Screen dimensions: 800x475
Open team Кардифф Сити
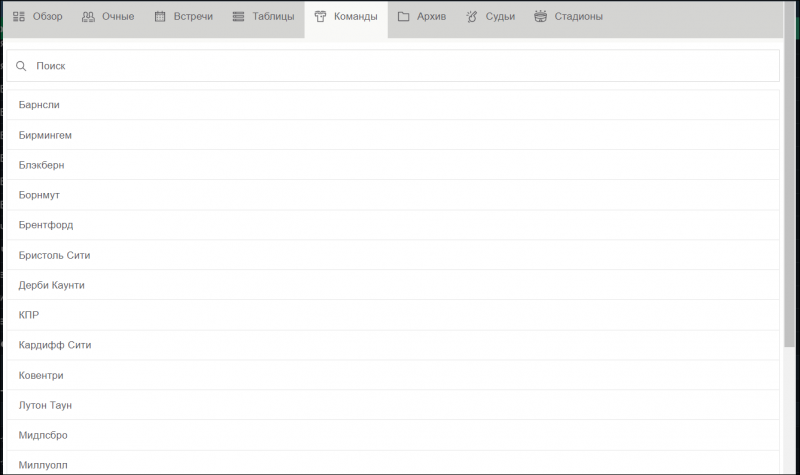pyautogui.click(x=393, y=345)
